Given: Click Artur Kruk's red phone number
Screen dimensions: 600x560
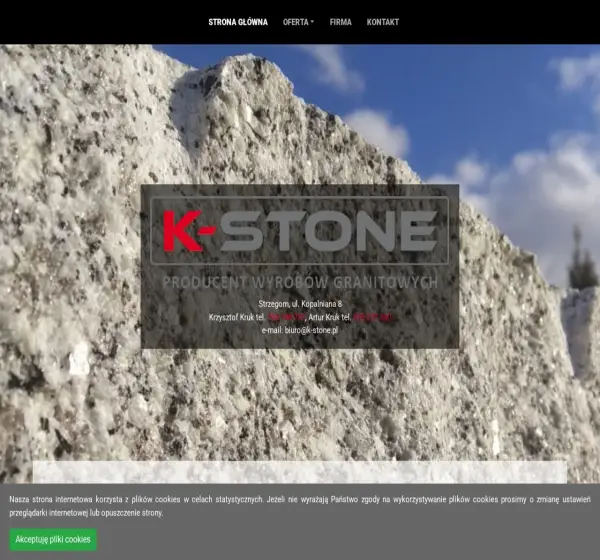Looking at the screenshot, I should [x=372, y=317].
